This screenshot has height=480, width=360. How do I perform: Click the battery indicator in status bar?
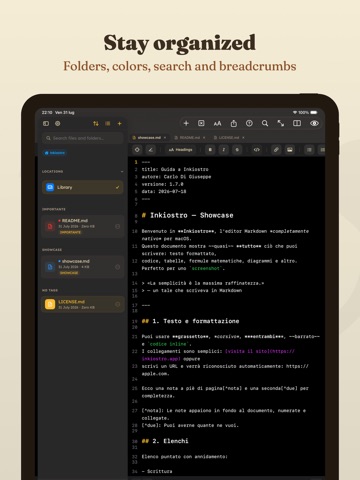click(314, 113)
